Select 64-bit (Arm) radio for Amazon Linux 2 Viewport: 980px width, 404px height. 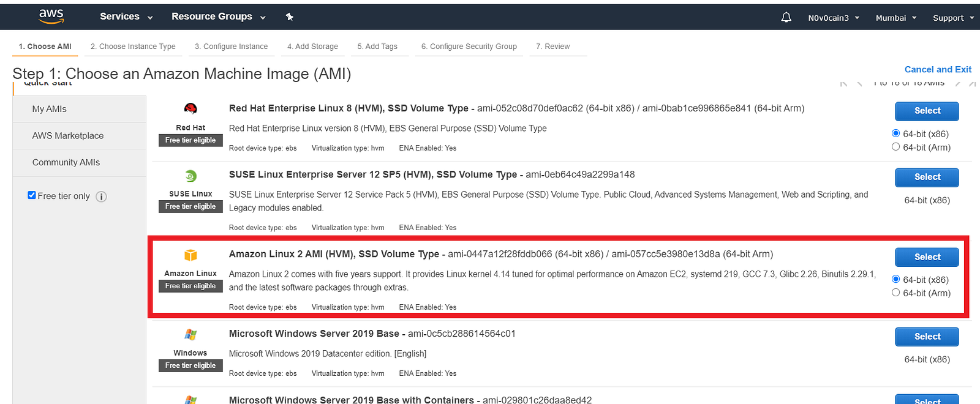(896, 293)
